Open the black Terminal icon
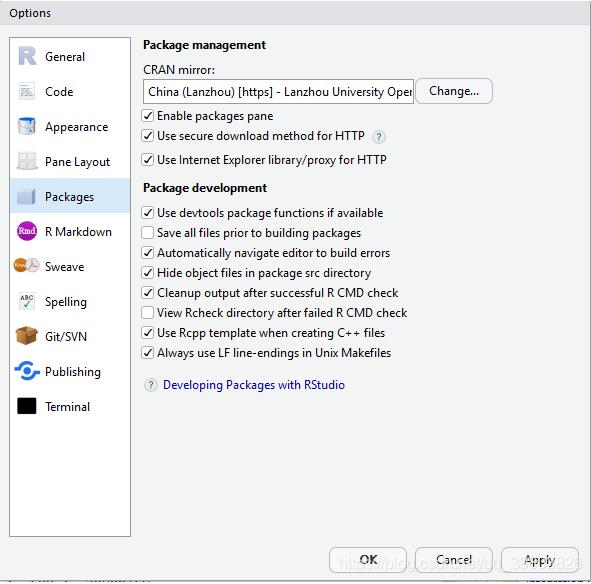This screenshot has height=584, width=591. 27,406
